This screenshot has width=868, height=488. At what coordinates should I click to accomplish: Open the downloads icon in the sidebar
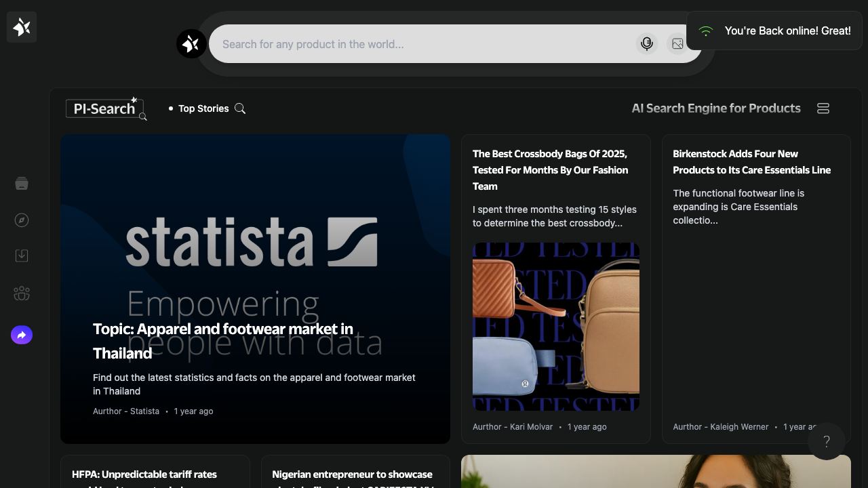22,256
